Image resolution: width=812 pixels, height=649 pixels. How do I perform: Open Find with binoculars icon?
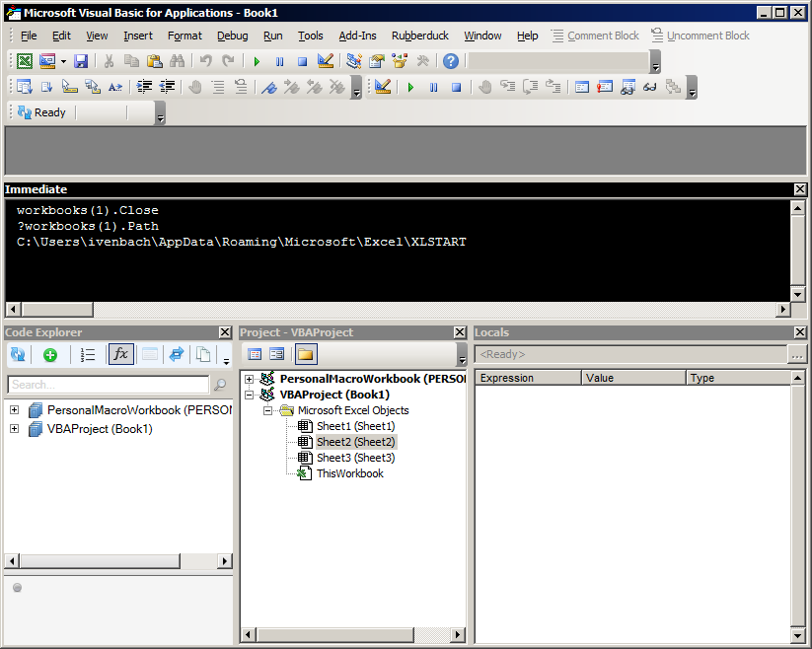(x=178, y=61)
